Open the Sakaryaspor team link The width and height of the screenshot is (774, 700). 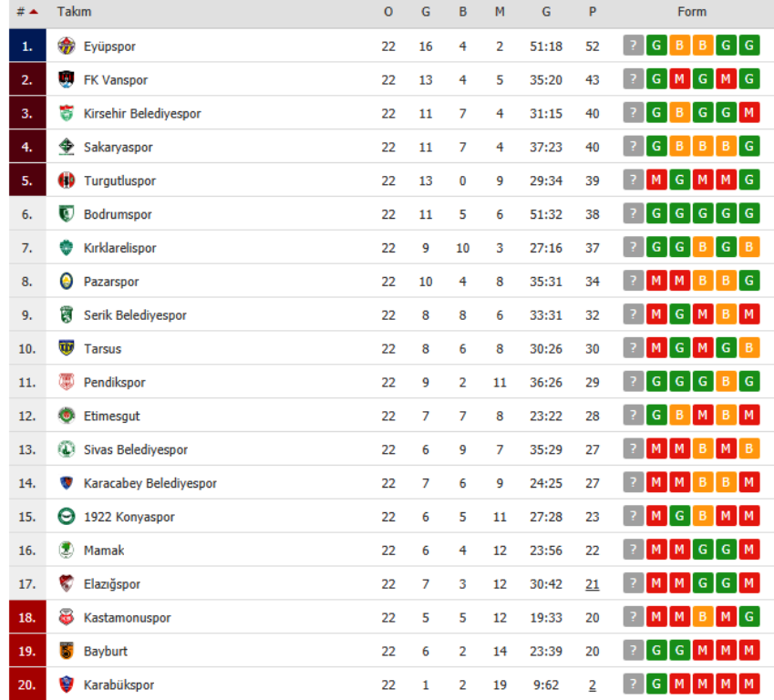pos(118,148)
